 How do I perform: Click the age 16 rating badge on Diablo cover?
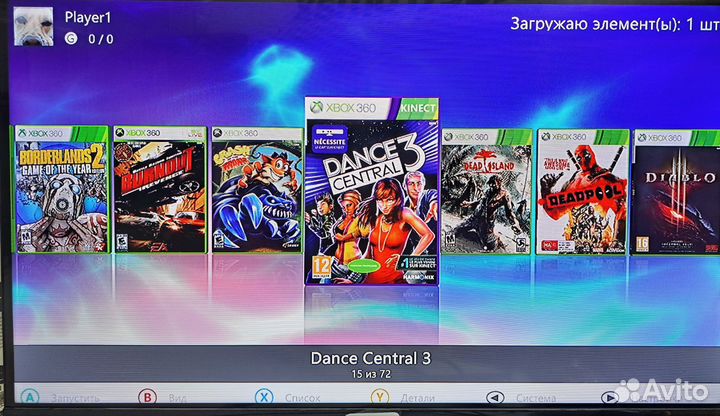642,244
